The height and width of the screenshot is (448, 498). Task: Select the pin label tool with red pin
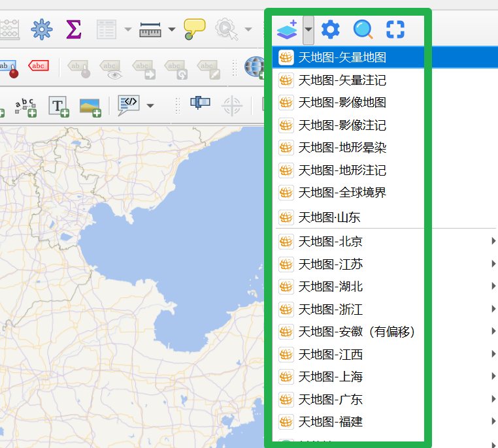tap(9, 69)
